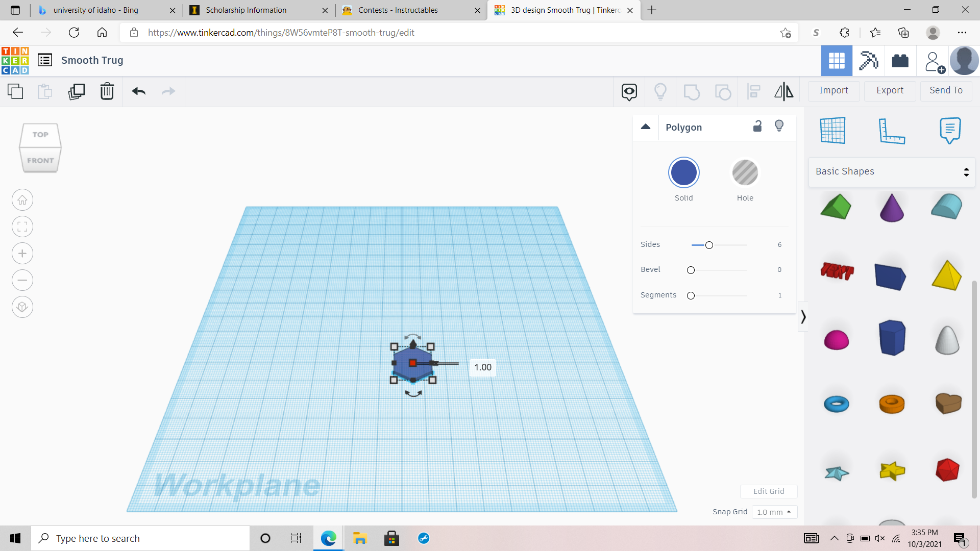Image resolution: width=980 pixels, height=551 pixels.
Task: Select the Copy tool in the toolbar
Action: [x=15, y=91]
